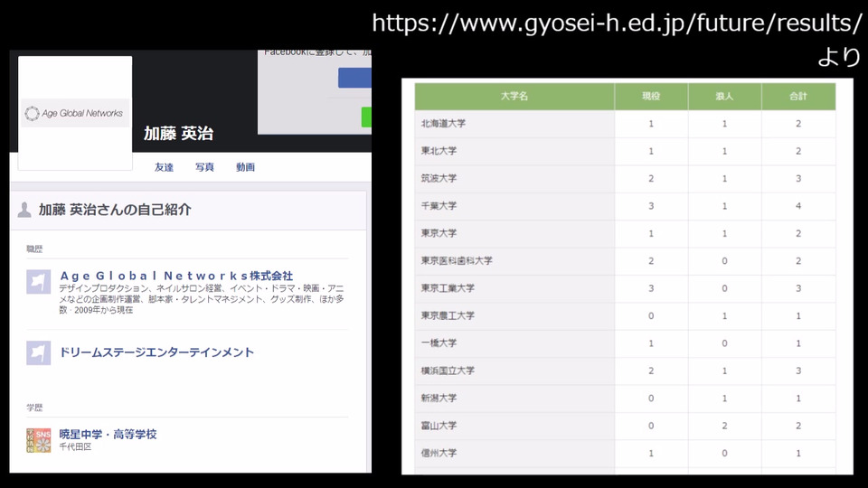
Task: Open the Age Global Networks profile picture
Action: pyautogui.click(x=75, y=113)
